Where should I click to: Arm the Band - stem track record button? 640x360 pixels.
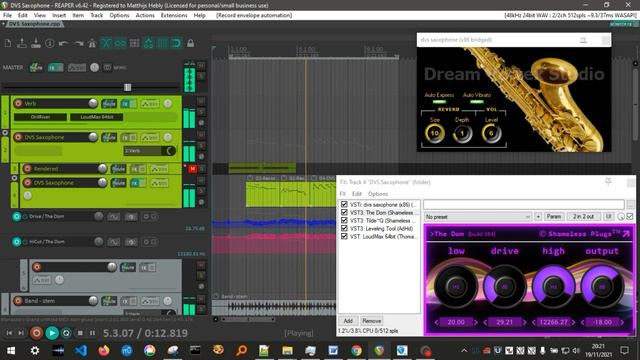pyautogui.click(x=18, y=301)
